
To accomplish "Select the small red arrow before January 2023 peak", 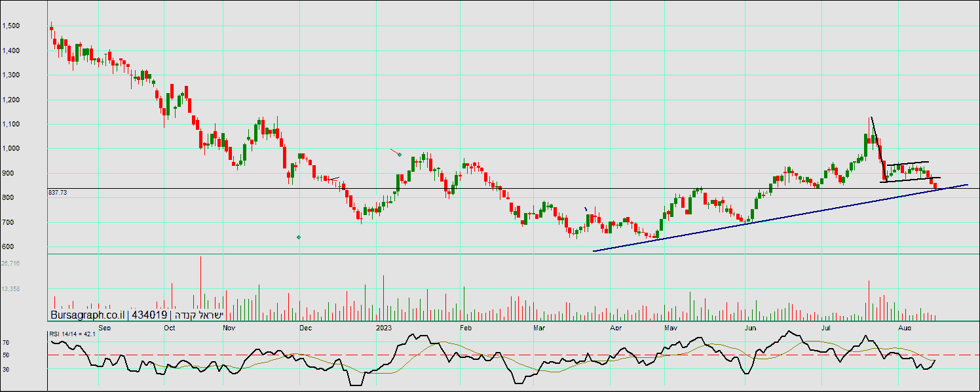I will [x=394, y=152].
